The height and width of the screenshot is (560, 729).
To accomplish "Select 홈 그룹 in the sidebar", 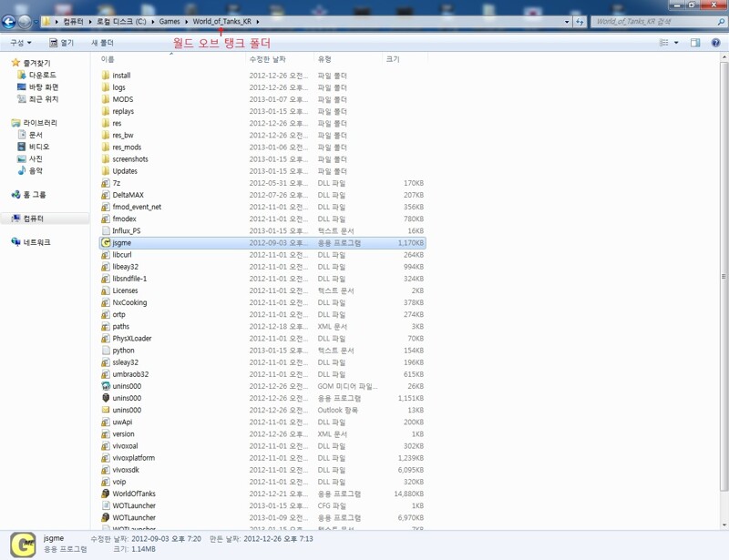I will (x=35, y=194).
